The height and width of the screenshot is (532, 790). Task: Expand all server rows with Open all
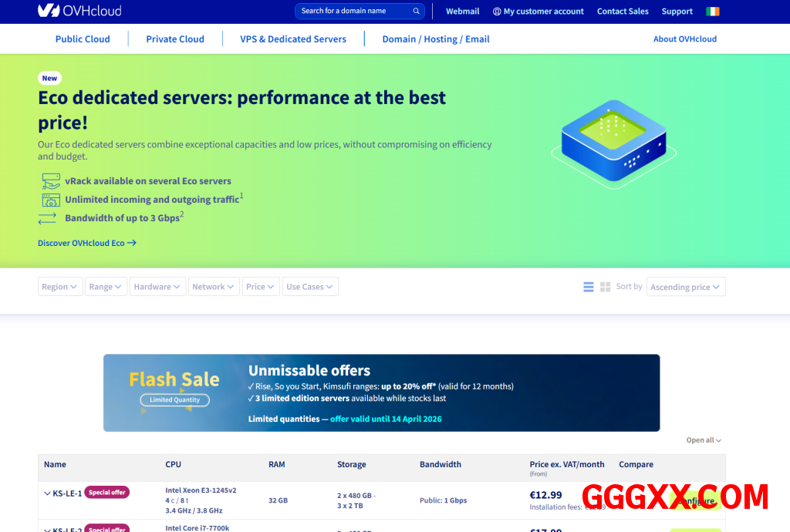[x=704, y=440]
